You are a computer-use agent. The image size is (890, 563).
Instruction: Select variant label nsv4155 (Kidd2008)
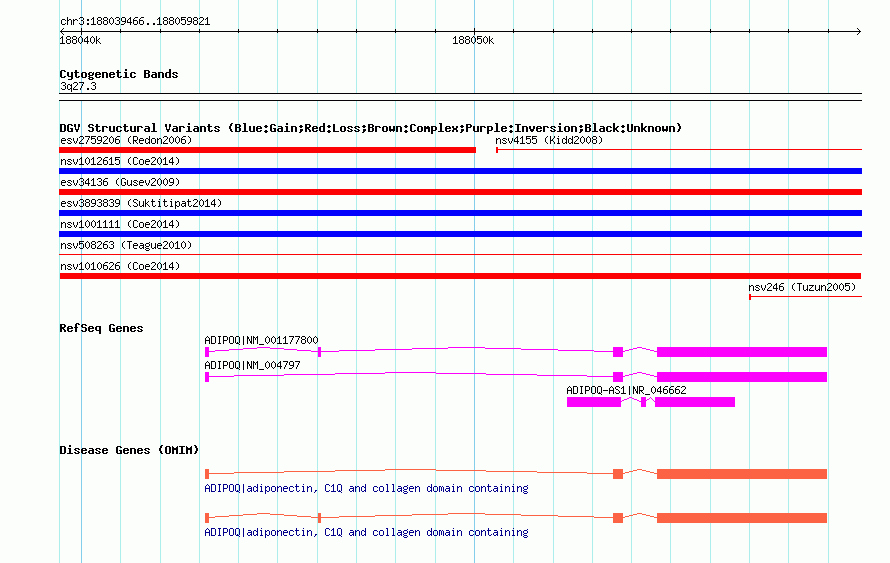pyautogui.click(x=549, y=140)
